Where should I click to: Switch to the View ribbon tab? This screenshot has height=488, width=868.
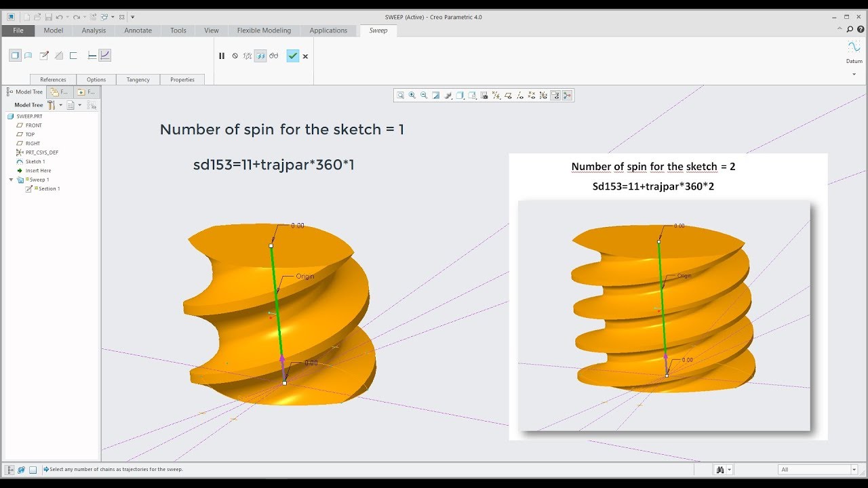pyautogui.click(x=212, y=30)
